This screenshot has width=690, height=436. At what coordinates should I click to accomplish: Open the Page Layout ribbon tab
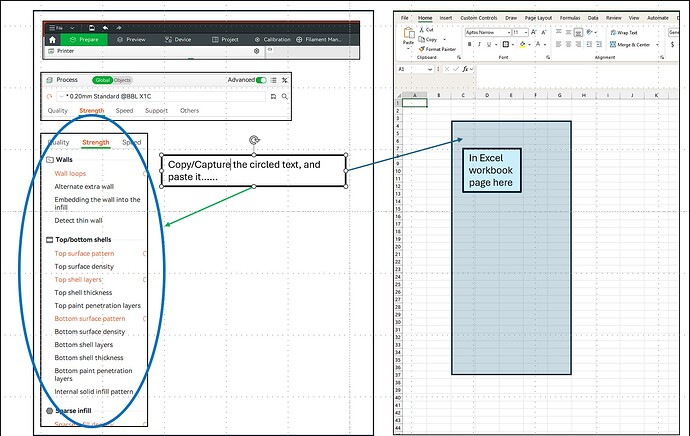click(x=538, y=18)
